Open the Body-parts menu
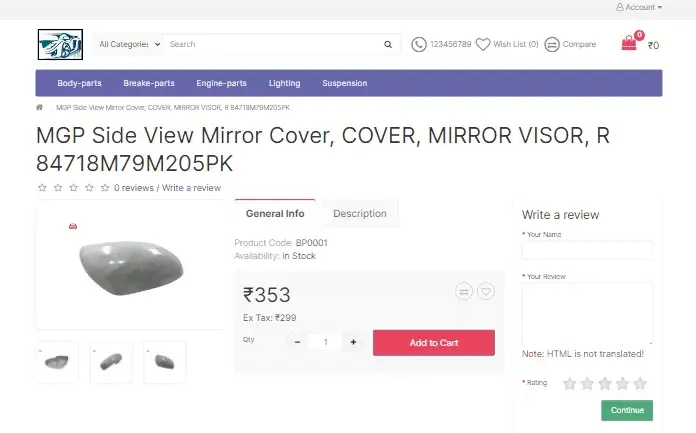Image resolution: width=696 pixels, height=433 pixels. coord(79,83)
